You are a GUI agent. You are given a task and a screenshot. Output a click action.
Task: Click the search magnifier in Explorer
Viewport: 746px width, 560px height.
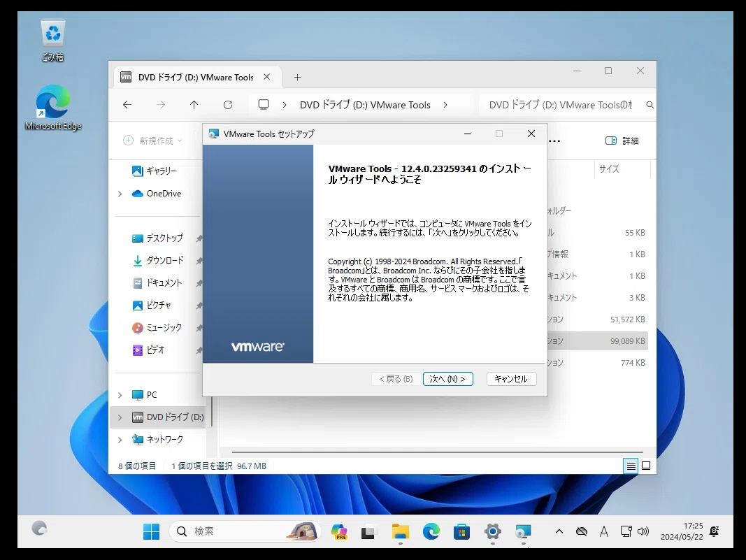650,105
